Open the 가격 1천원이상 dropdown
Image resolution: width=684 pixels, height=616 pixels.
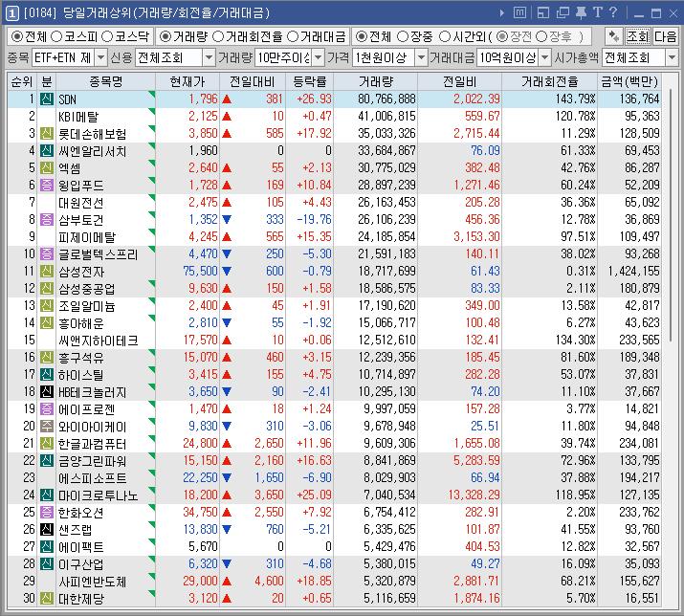point(421,57)
